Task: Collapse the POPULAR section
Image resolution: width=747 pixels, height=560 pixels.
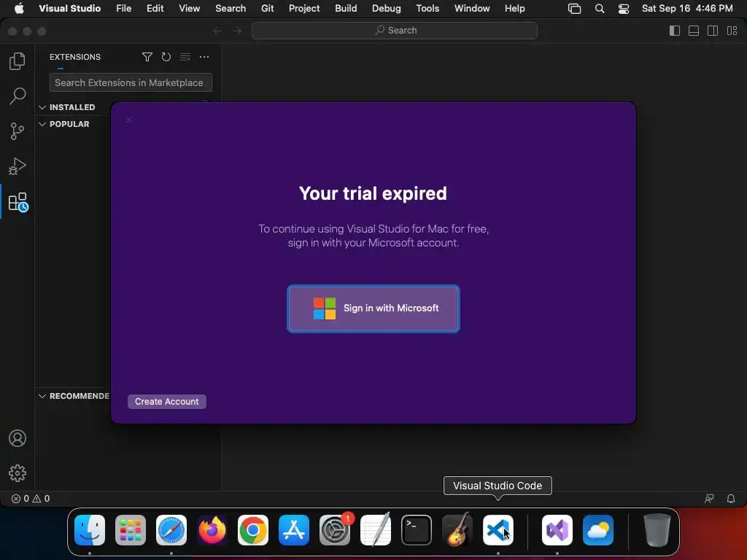Action: pyautogui.click(x=69, y=124)
